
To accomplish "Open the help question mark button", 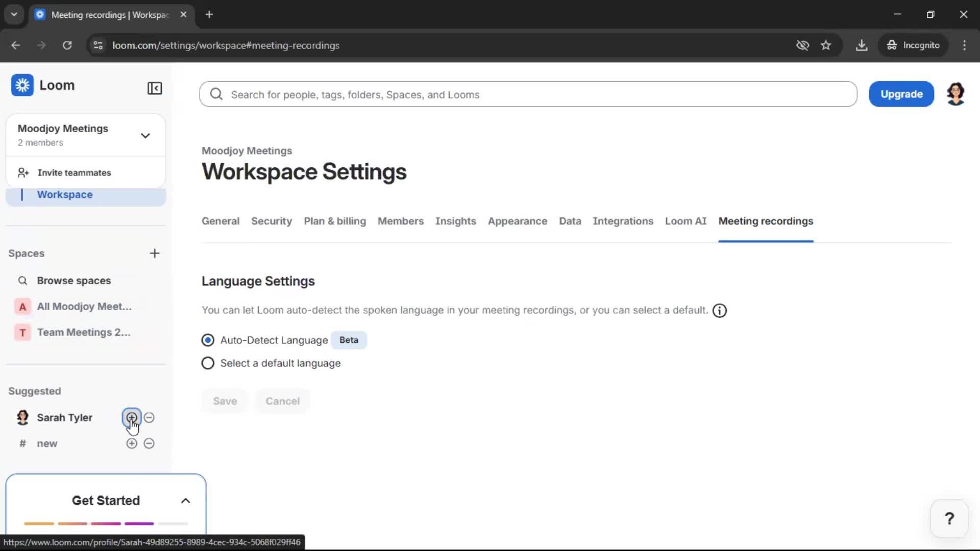I will (x=948, y=518).
